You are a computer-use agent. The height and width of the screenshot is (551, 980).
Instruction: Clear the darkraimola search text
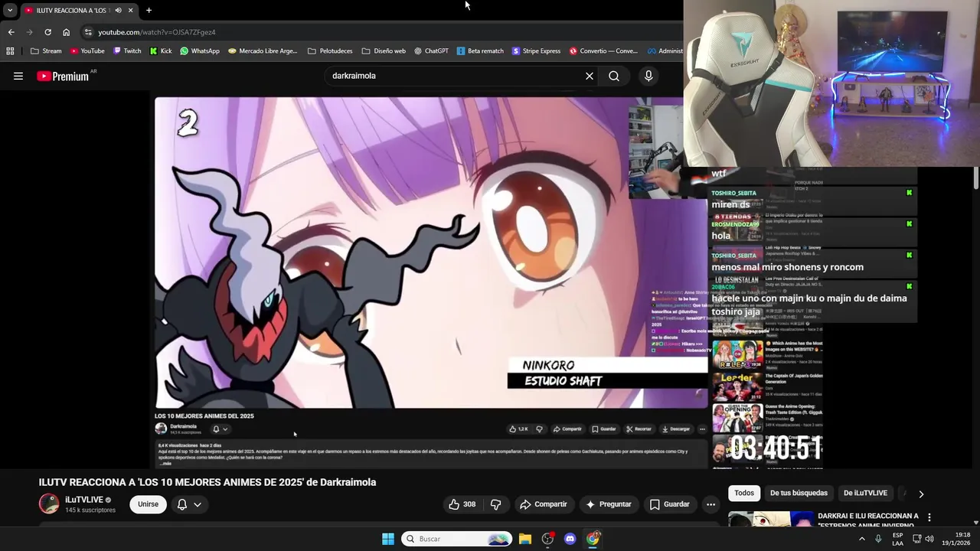coord(590,76)
